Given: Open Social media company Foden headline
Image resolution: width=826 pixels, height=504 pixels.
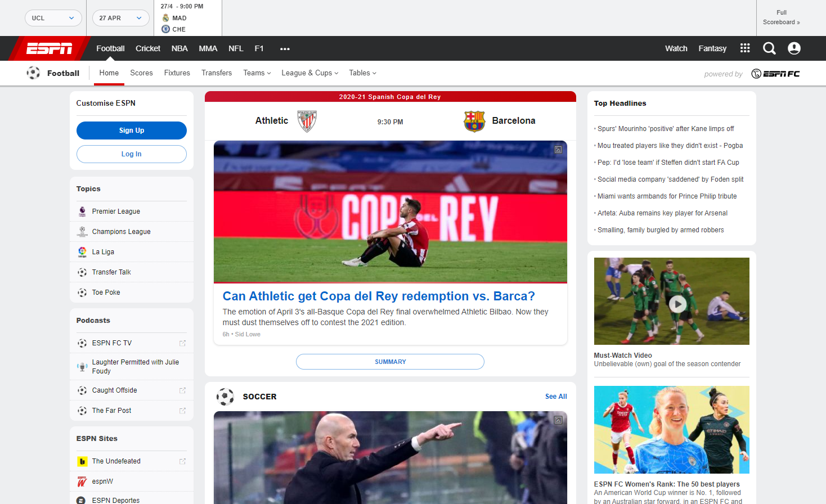Looking at the screenshot, I should [x=671, y=179].
